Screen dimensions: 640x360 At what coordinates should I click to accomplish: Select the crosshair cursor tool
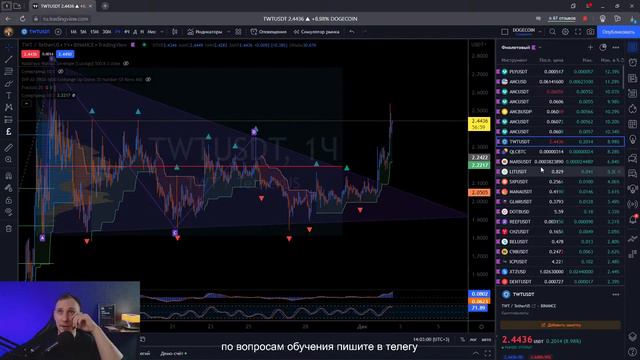(9, 48)
